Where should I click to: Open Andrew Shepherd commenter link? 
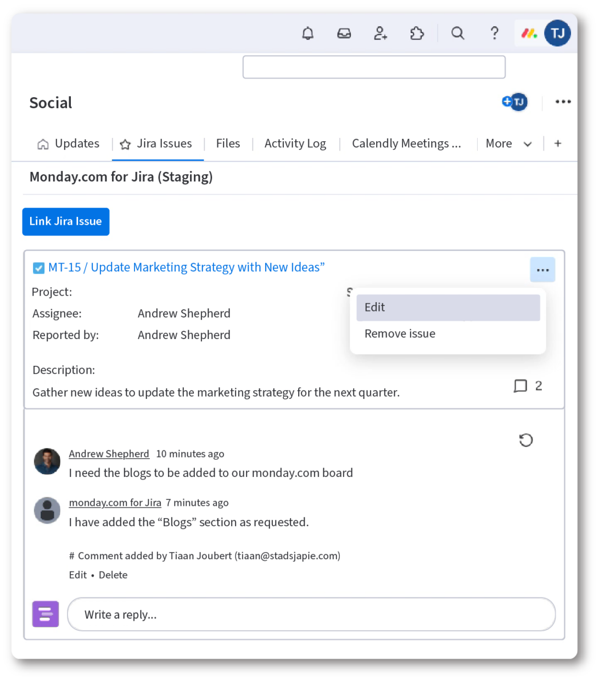point(109,454)
